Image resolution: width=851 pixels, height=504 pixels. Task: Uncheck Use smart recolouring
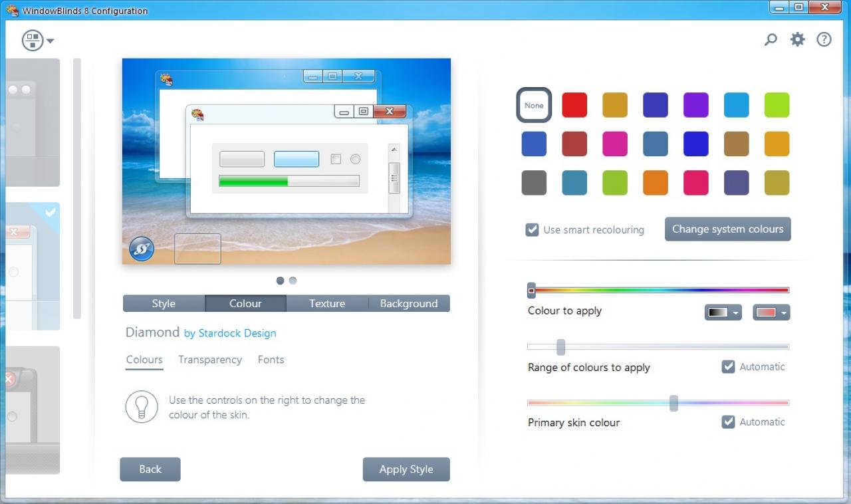point(532,230)
